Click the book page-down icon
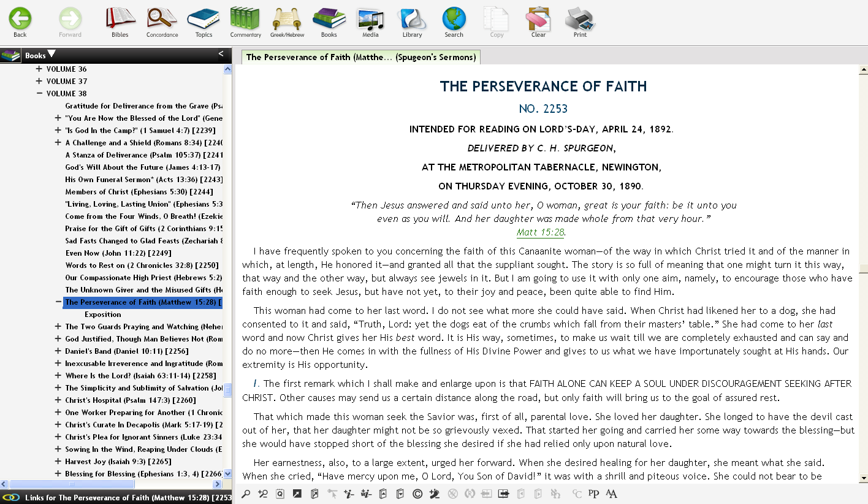 point(400,494)
